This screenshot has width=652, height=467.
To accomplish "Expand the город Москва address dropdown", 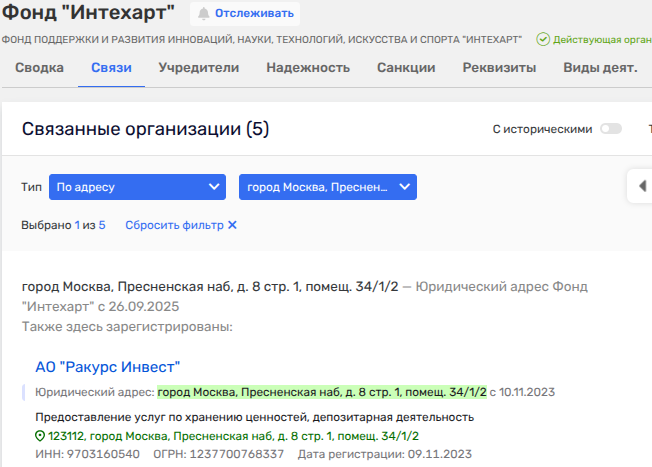I will click(x=327, y=187).
